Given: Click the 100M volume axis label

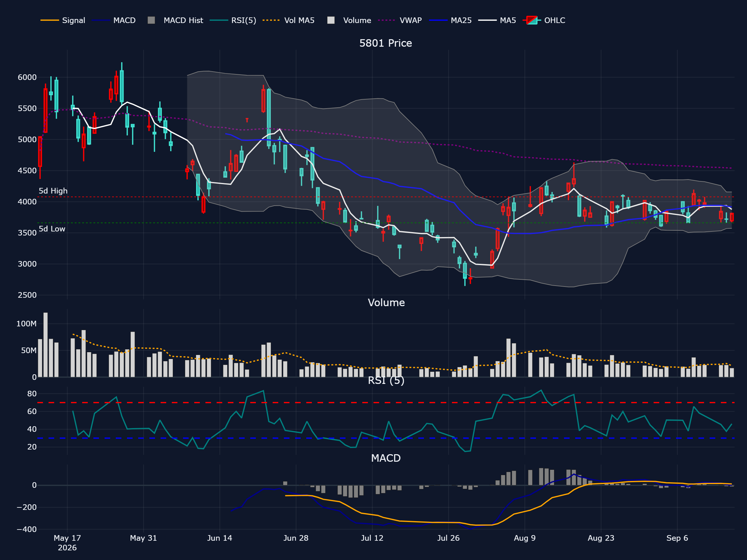Looking at the screenshot, I should point(26,324).
